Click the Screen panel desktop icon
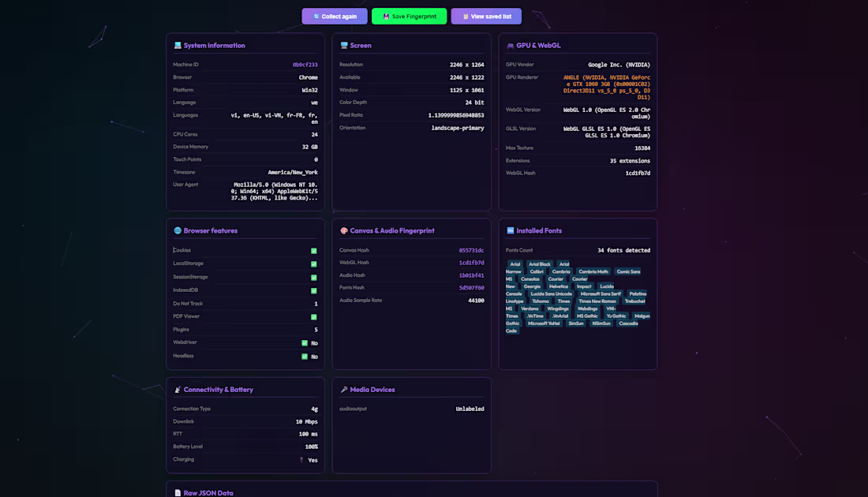868x497 pixels. pyautogui.click(x=344, y=46)
